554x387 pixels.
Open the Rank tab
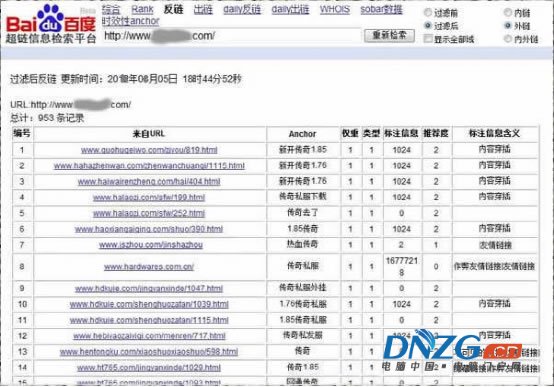pyautogui.click(x=142, y=10)
